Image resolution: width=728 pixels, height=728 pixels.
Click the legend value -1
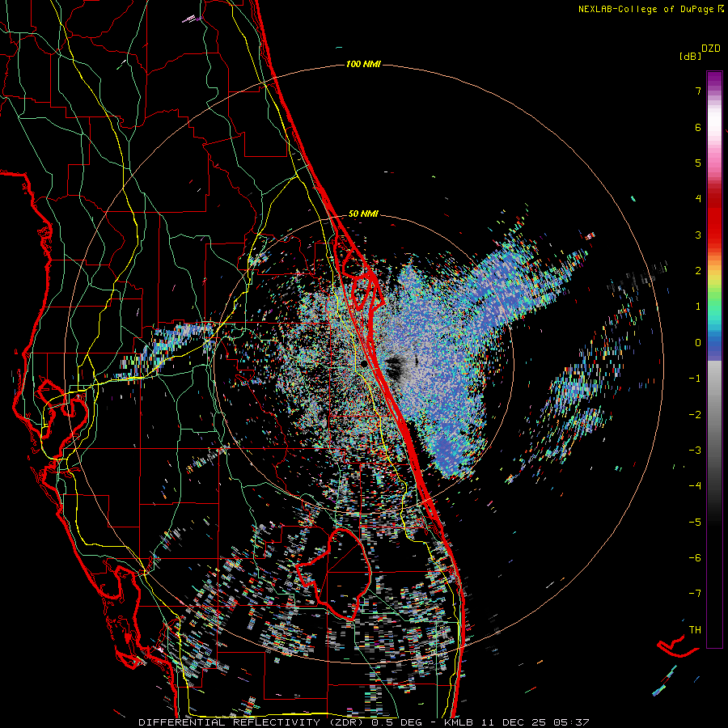click(695, 379)
